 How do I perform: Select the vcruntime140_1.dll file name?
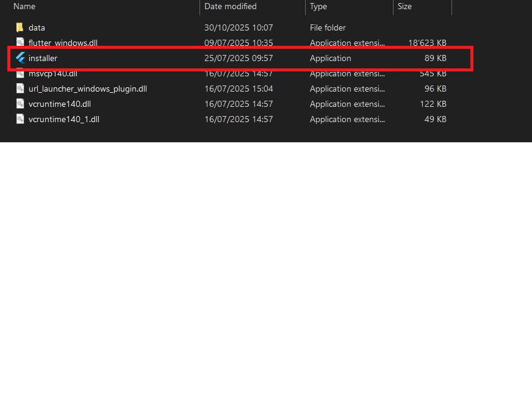tap(63, 119)
